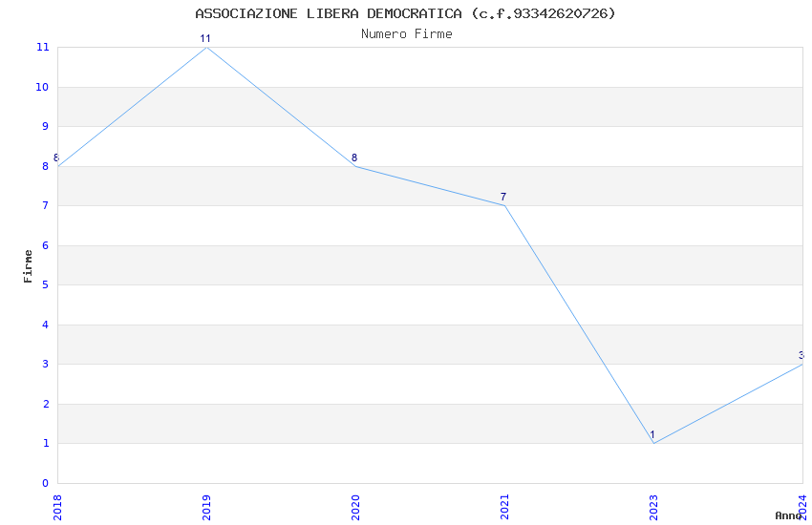Screen dimensions: 812x525
Task: Select the 2021 year axis label
Action: [x=504, y=507]
